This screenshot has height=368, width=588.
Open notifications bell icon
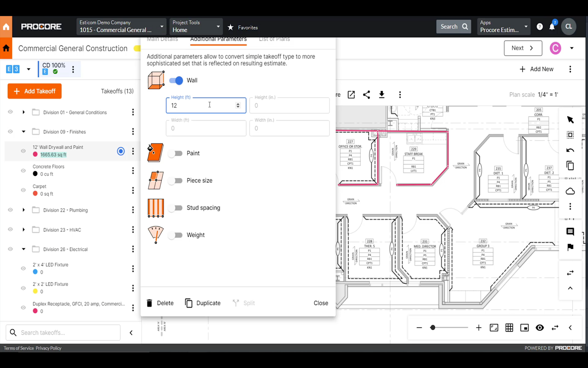552,27
